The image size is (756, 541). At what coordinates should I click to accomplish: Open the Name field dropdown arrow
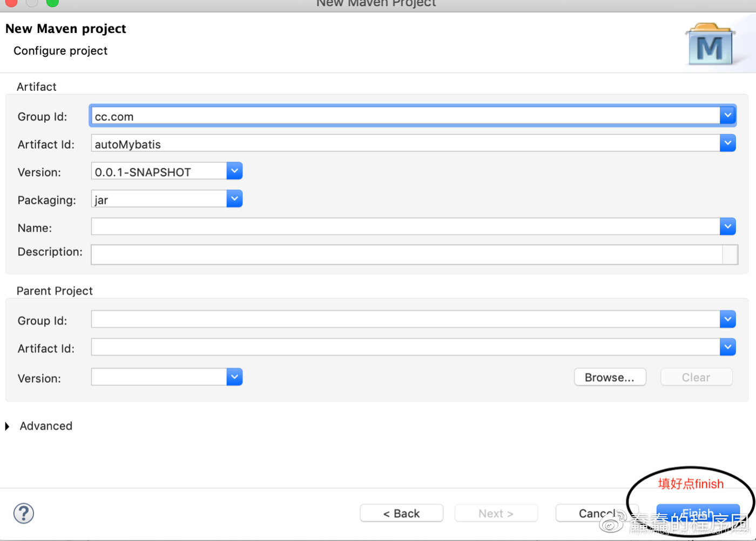click(x=728, y=226)
